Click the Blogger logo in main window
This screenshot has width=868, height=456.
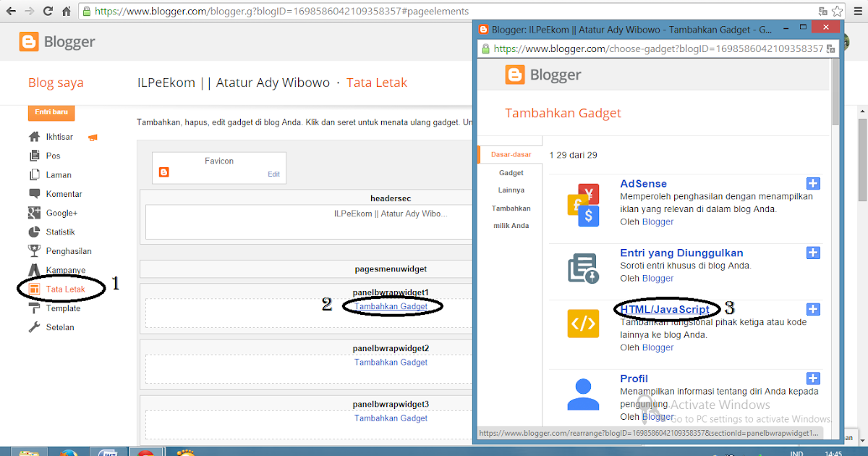(x=59, y=41)
